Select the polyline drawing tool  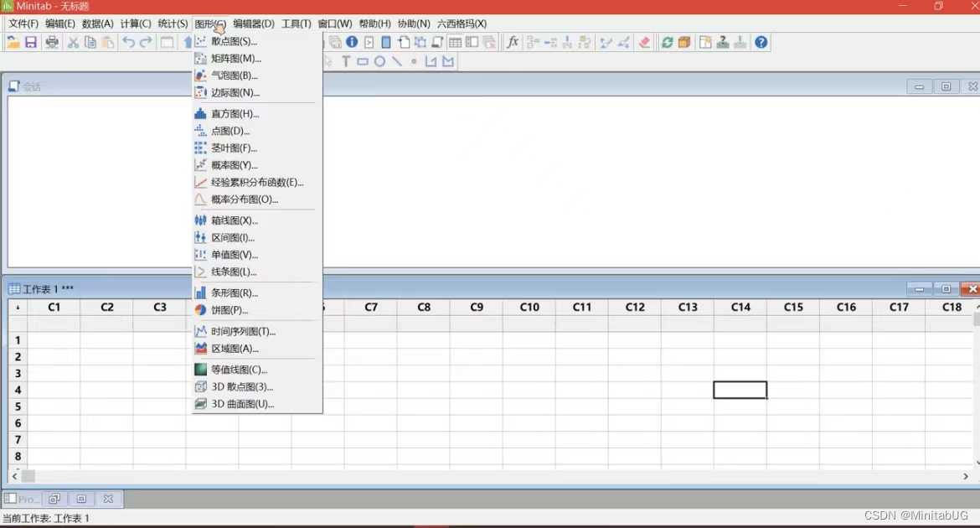[431, 61]
